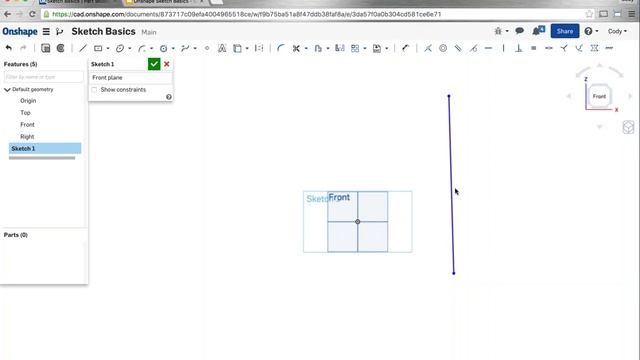The image size is (640, 360).
Task: Click the Onshape logo link
Action: tap(20, 31)
